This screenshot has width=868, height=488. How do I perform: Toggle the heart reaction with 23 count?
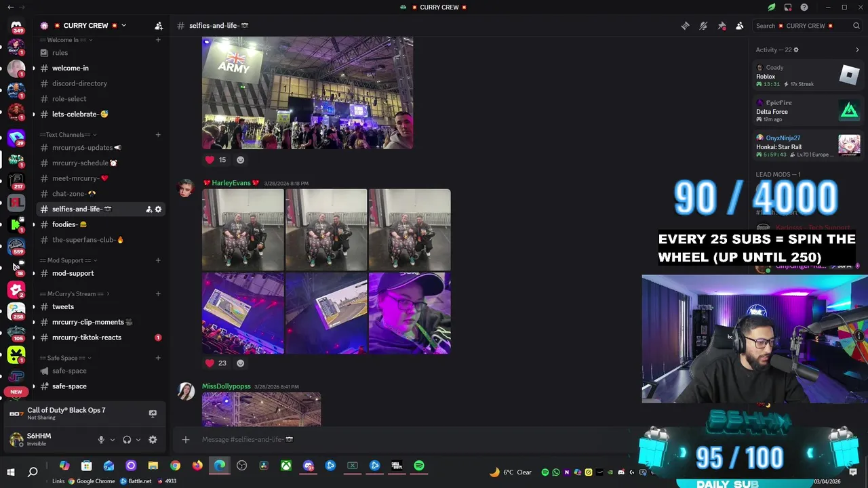(x=216, y=363)
